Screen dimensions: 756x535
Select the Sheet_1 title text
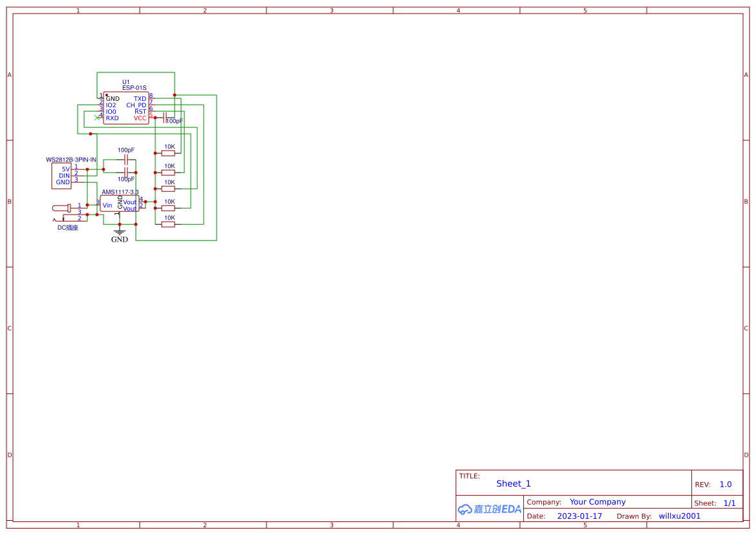tap(513, 483)
